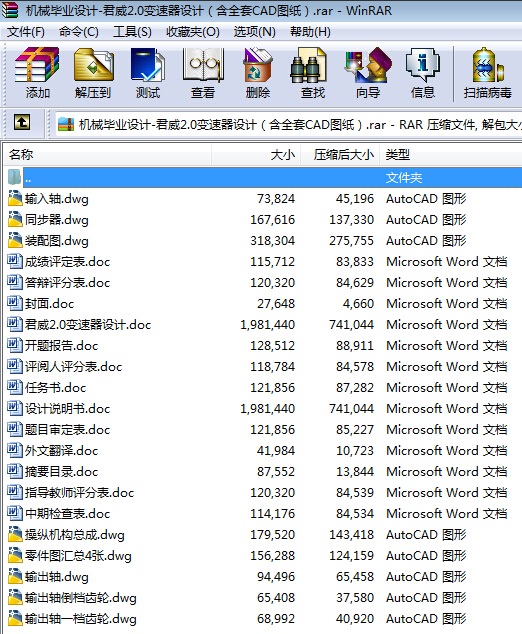The image size is (522, 634).
Task: Click the Word icon next to 任务书.doc
Action: [15, 387]
